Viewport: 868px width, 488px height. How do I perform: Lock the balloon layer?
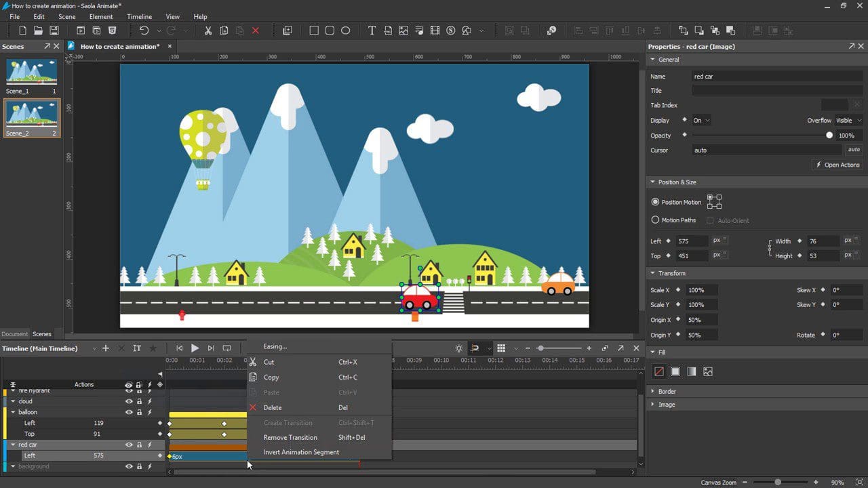pos(139,412)
